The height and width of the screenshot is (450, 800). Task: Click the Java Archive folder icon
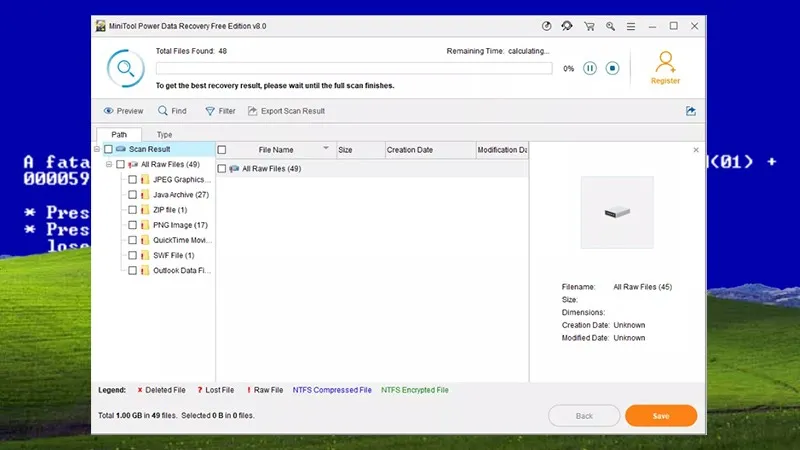[145, 195]
